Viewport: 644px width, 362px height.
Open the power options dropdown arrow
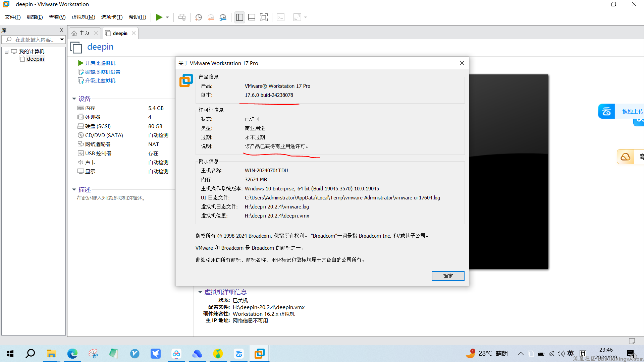point(167,17)
